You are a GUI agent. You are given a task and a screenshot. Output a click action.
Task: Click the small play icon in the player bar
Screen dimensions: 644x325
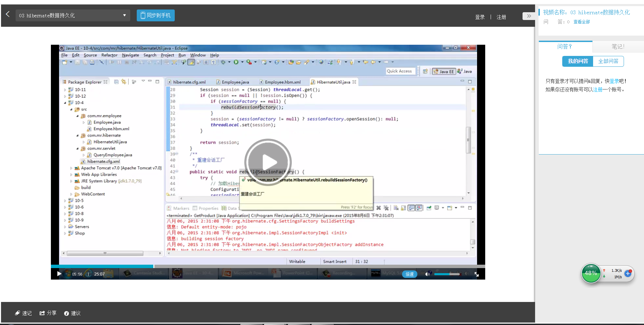[x=59, y=274]
